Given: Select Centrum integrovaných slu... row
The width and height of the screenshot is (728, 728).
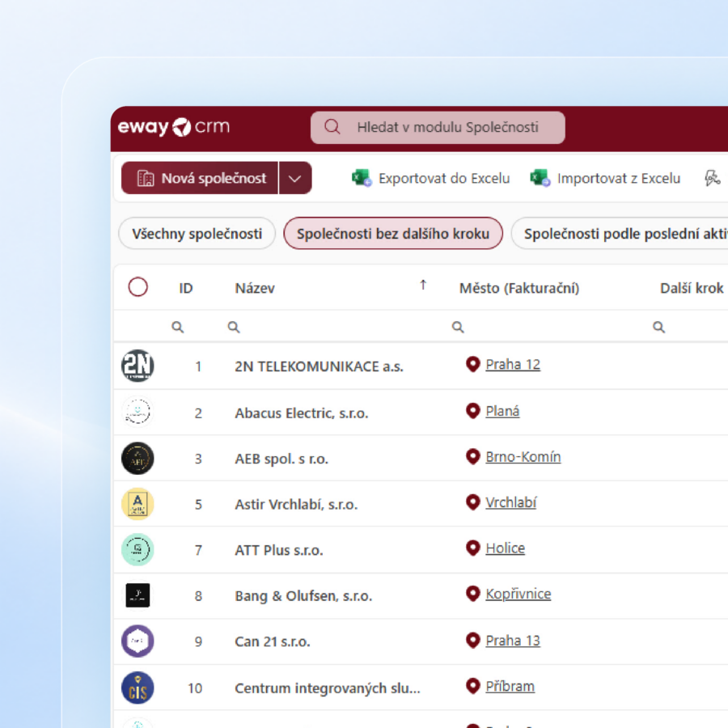Looking at the screenshot, I should pos(421,688).
